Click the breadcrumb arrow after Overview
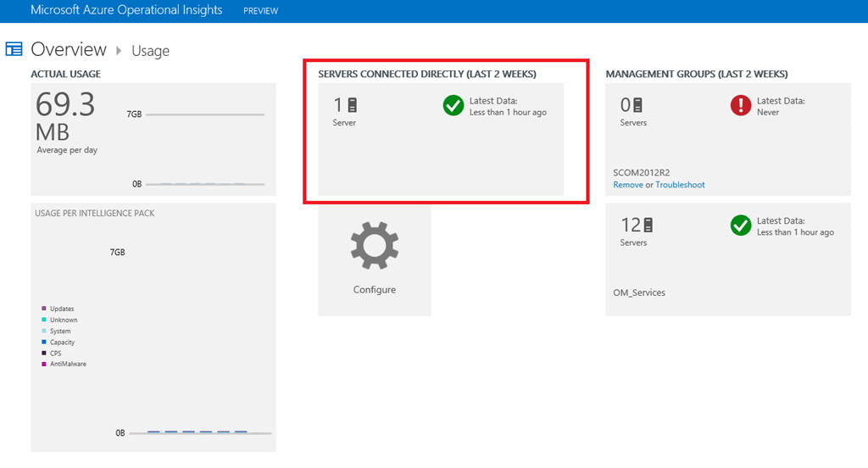Screen dimensions: 868x468 [119, 50]
